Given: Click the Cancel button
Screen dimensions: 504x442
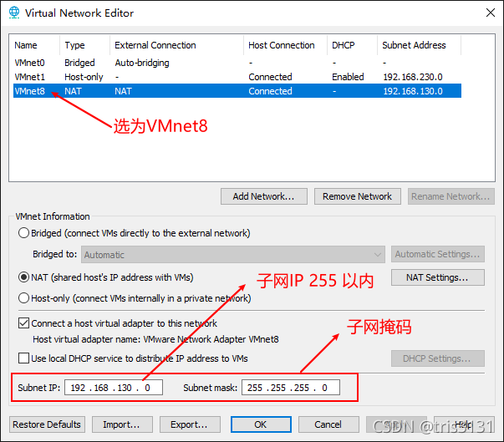Looking at the screenshot, I should [x=328, y=424].
